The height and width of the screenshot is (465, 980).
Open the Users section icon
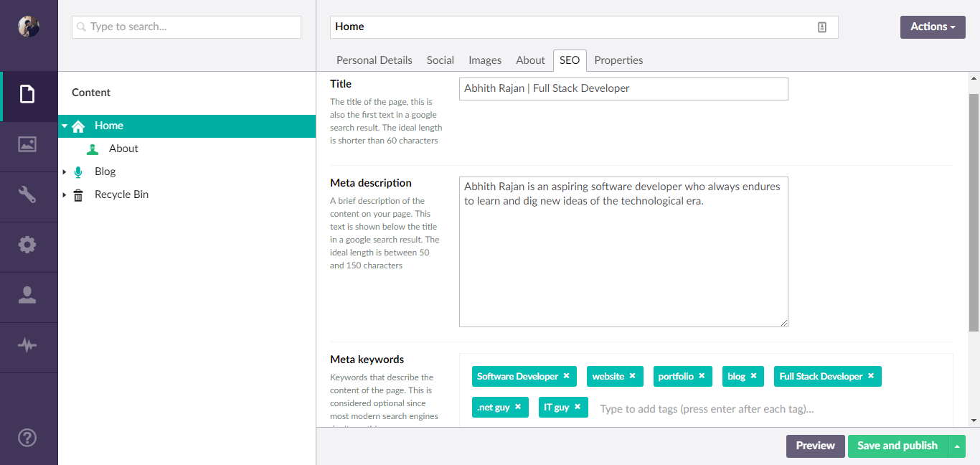coord(27,295)
